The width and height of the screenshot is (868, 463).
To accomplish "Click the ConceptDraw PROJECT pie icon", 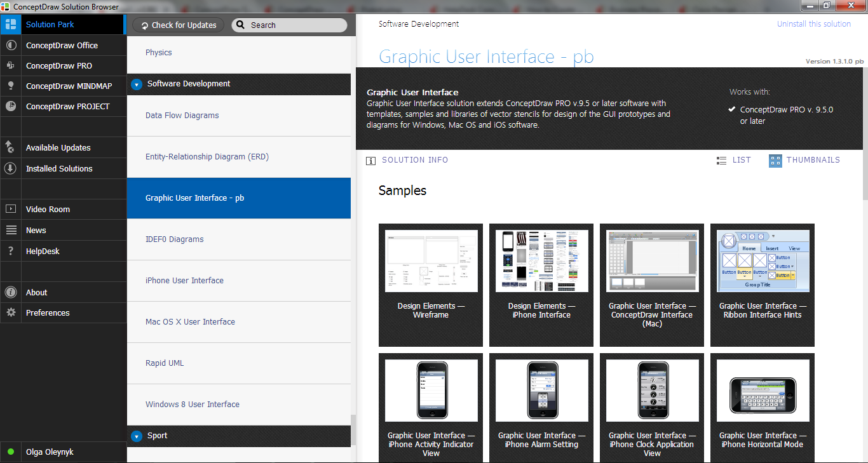I will (10, 106).
